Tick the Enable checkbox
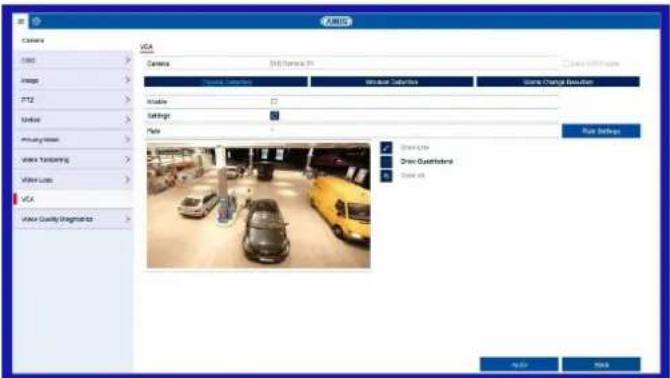 (274, 101)
